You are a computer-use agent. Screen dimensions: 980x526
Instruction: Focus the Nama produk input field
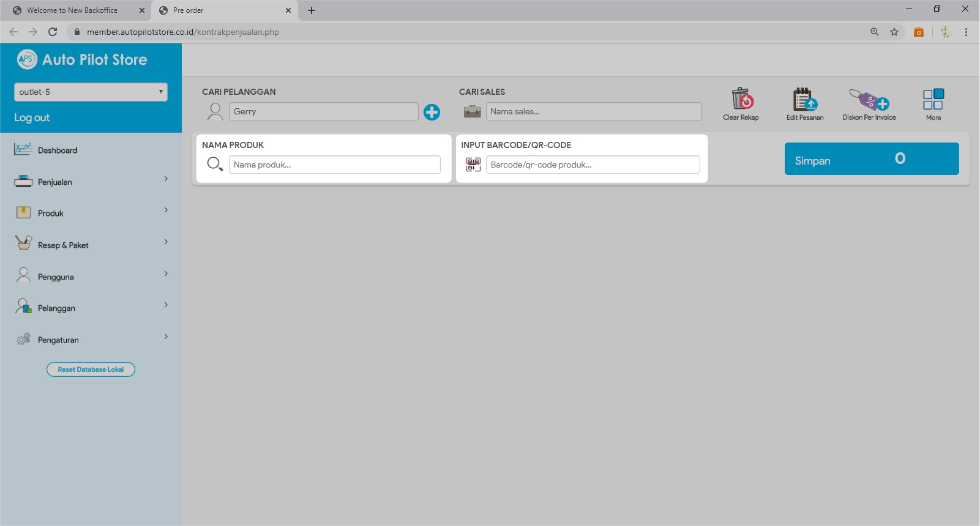334,165
